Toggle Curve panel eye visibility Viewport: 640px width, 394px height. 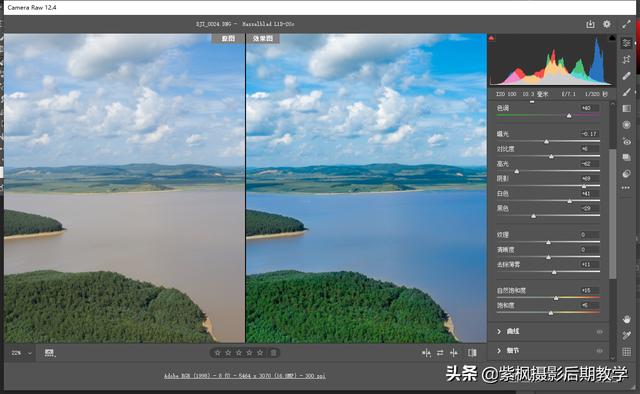tap(600, 332)
